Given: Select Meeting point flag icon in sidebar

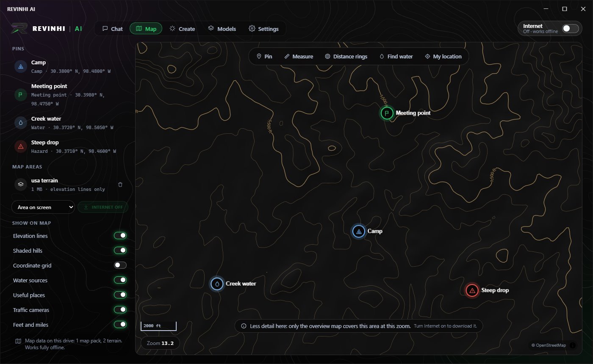Looking at the screenshot, I should [x=20, y=95].
